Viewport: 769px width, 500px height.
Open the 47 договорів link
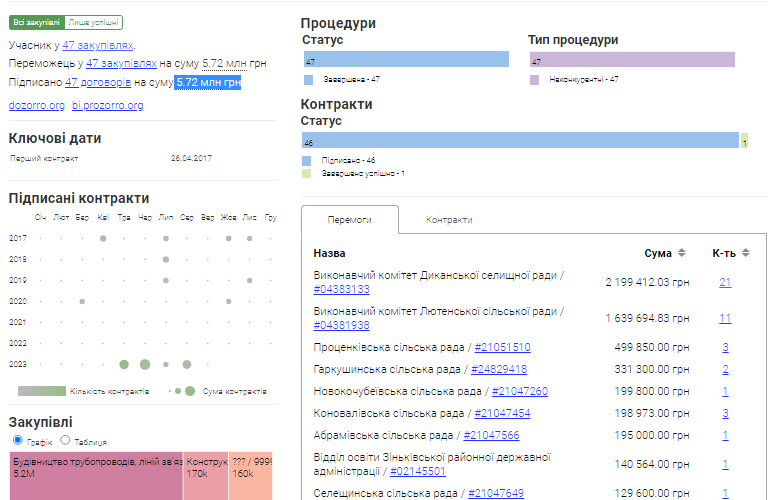[x=98, y=82]
